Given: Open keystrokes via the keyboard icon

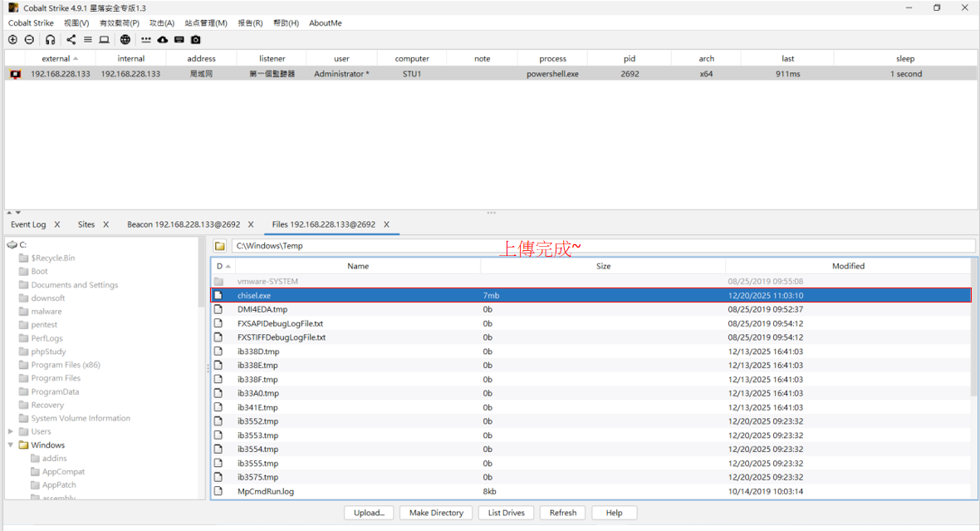Looking at the screenshot, I should (179, 39).
